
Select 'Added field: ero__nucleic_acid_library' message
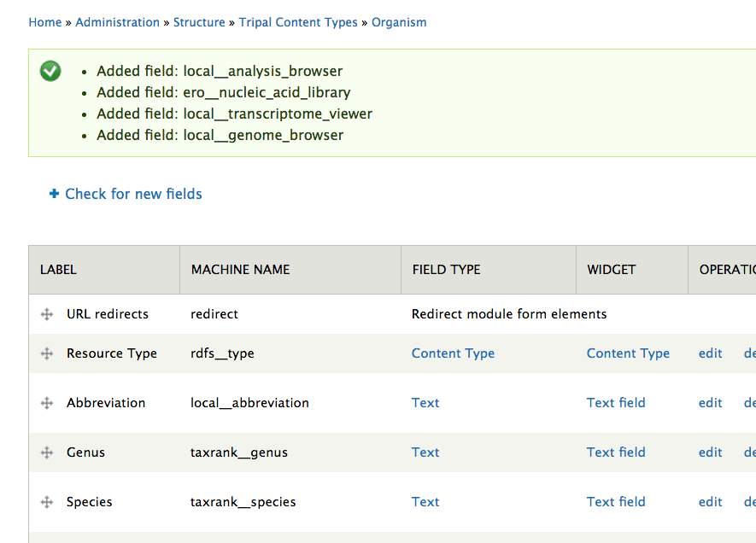click(223, 92)
